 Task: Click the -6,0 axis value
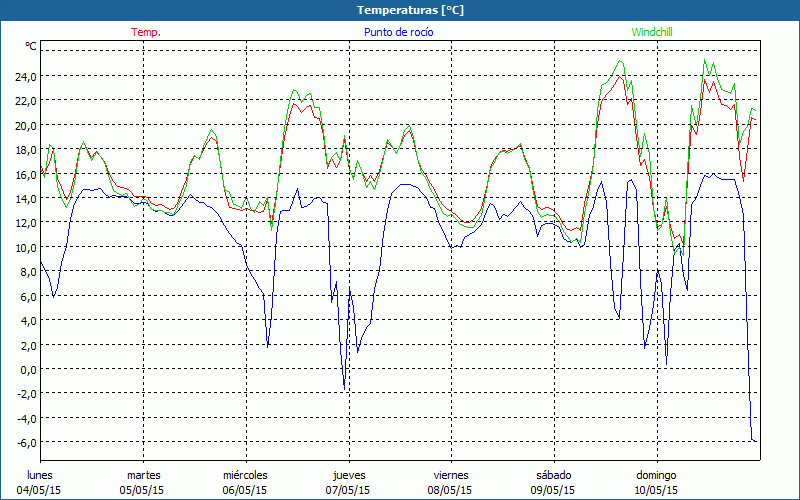pyautogui.click(x=27, y=443)
